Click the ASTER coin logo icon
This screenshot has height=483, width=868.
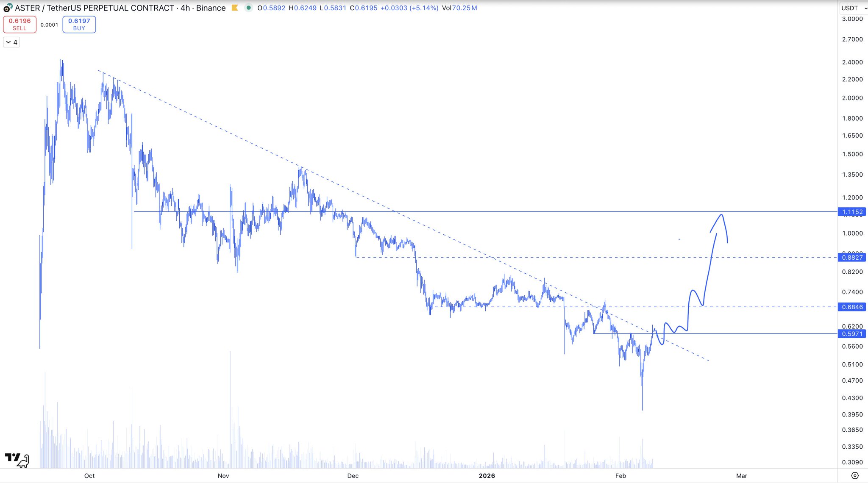tap(8, 8)
